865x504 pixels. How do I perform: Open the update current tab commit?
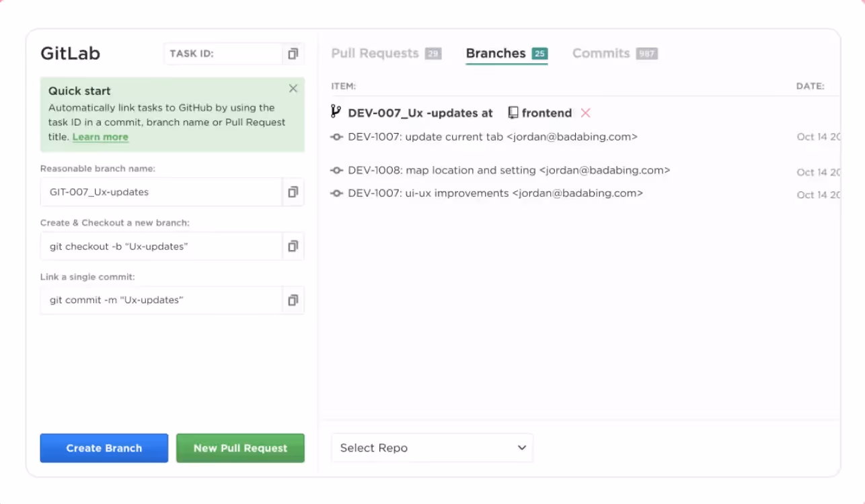(492, 137)
